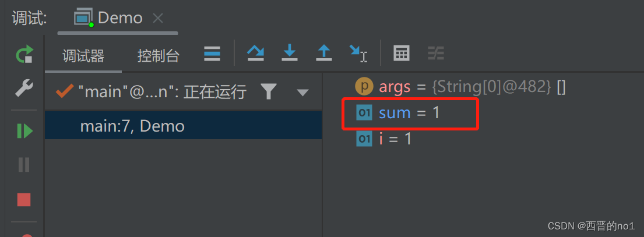This screenshot has width=644, height=237.
Task: Stop the debug session
Action: pyautogui.click(x=24, y=200)
